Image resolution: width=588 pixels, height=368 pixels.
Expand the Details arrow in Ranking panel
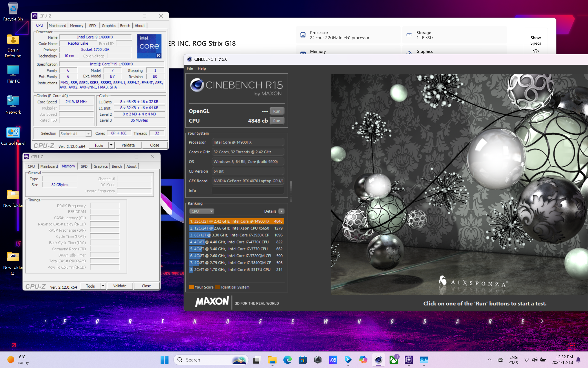tap(282, 211)
